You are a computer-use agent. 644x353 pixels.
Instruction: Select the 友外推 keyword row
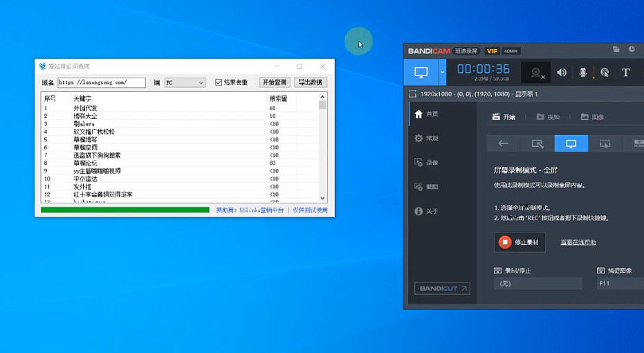(x=180, y=186)
